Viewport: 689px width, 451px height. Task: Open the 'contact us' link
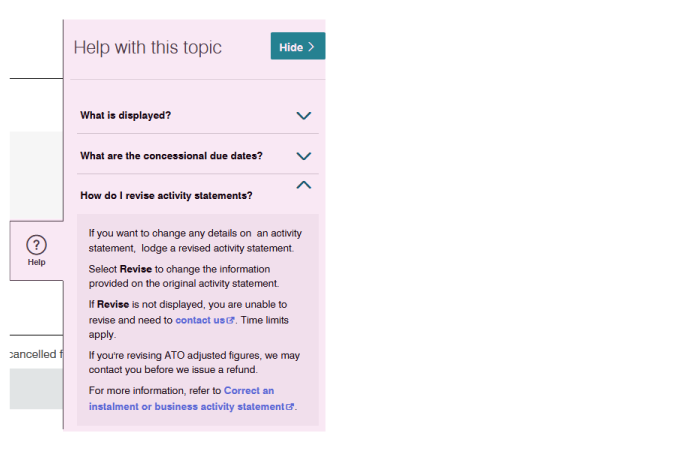click(200, 320)
